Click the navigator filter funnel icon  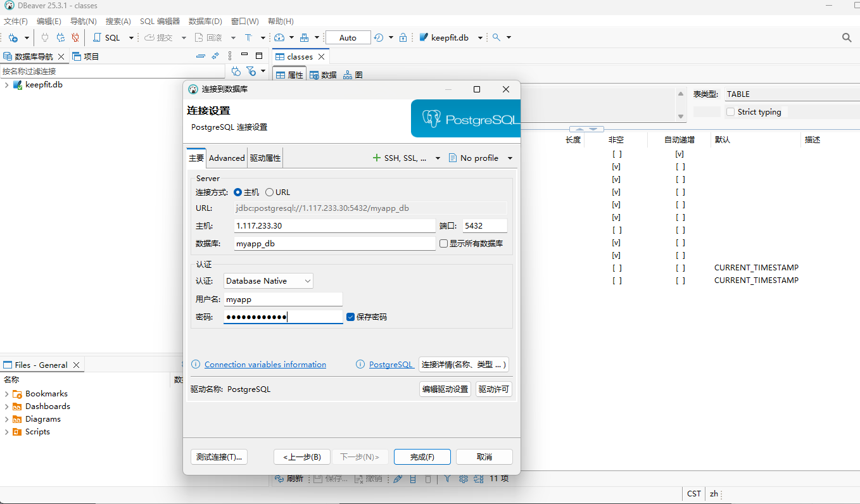tap(251, 71)
